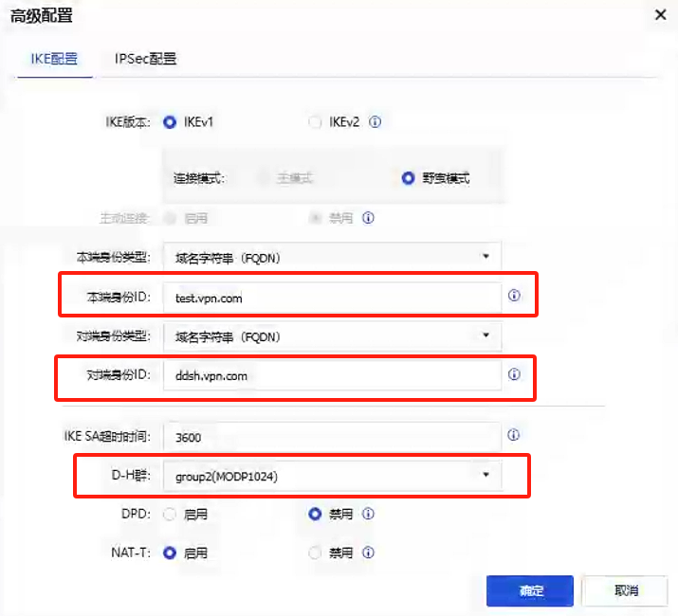Click info icon next to 本端身份ID field

(x=514, y=296)
